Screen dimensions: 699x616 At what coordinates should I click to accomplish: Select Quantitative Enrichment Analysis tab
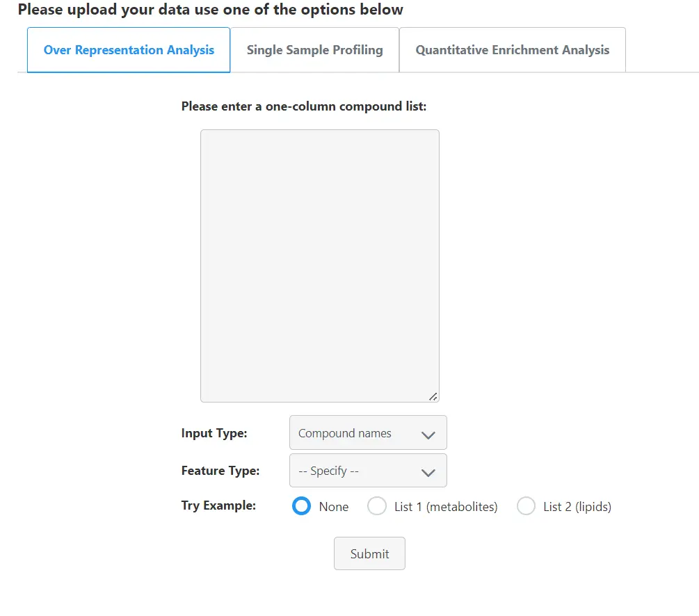[x=512, y=50]
